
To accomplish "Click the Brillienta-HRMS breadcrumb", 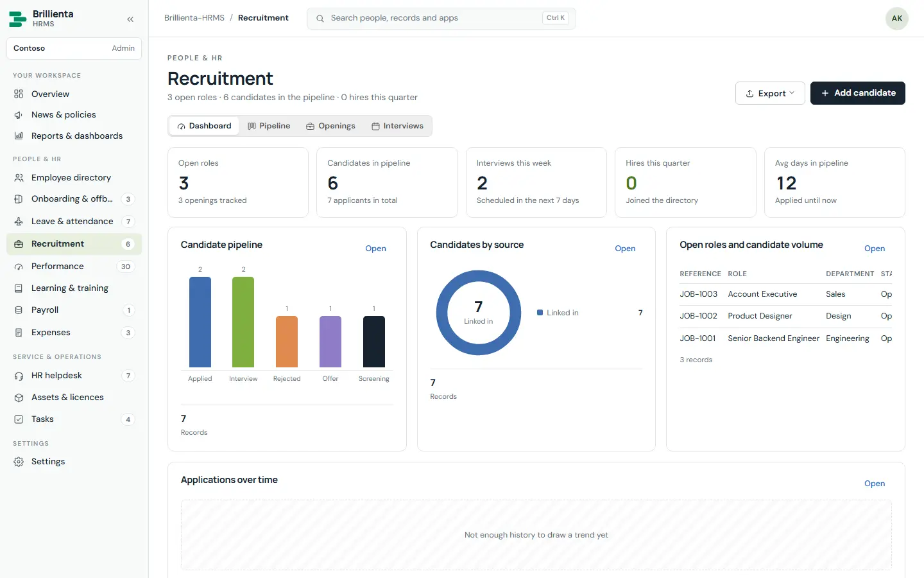I will (194, 18).
